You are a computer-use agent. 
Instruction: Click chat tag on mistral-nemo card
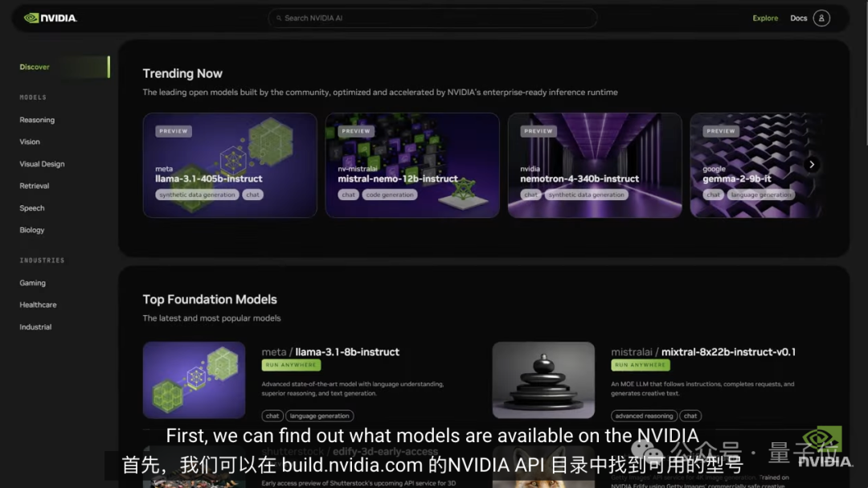[x=348, y=195]
